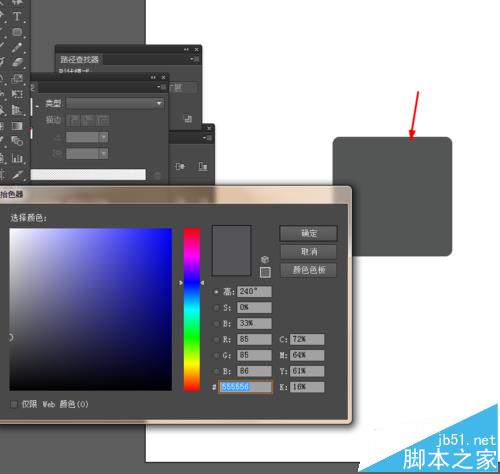Screen dimensions: 500x474
Task: Switch to the 路径查找器 Pathfinder tab
Action: coord(79,59)
